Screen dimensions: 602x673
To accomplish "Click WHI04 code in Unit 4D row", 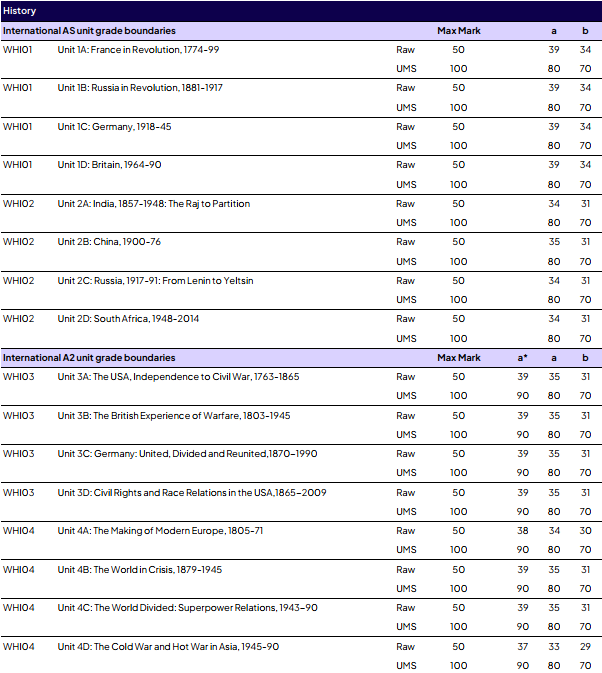I will click(18, 647).
